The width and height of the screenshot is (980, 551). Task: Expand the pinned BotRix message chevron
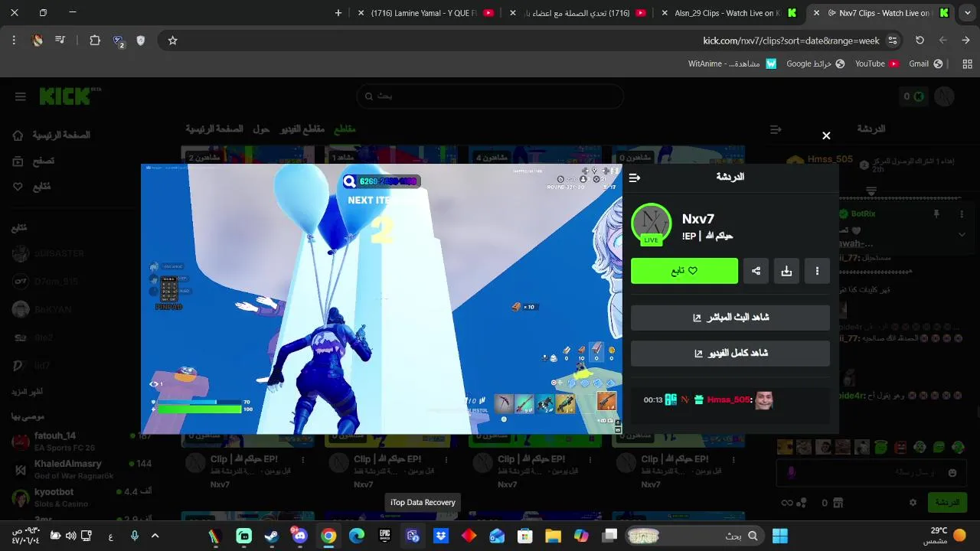pos(962,234)
